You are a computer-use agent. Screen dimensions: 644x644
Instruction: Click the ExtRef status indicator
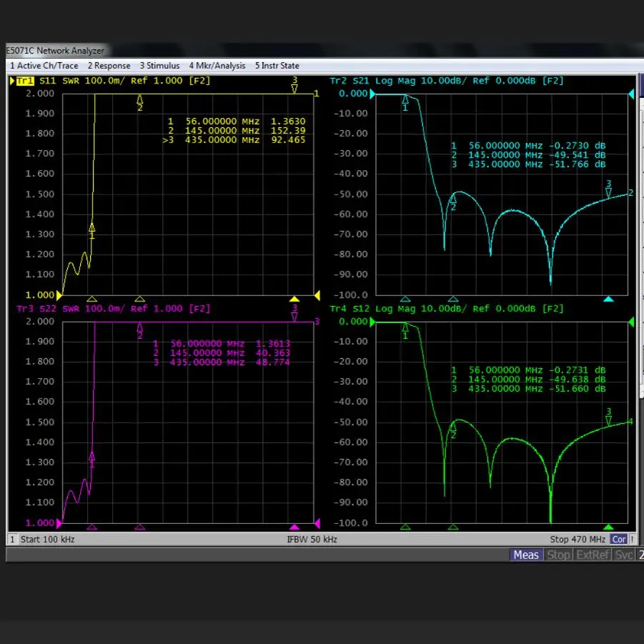tap(593, 555)
